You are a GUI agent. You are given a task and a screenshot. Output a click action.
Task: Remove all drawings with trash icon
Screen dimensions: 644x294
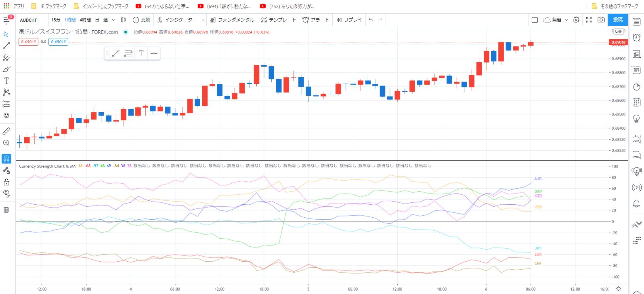click(x=6, y=210)
